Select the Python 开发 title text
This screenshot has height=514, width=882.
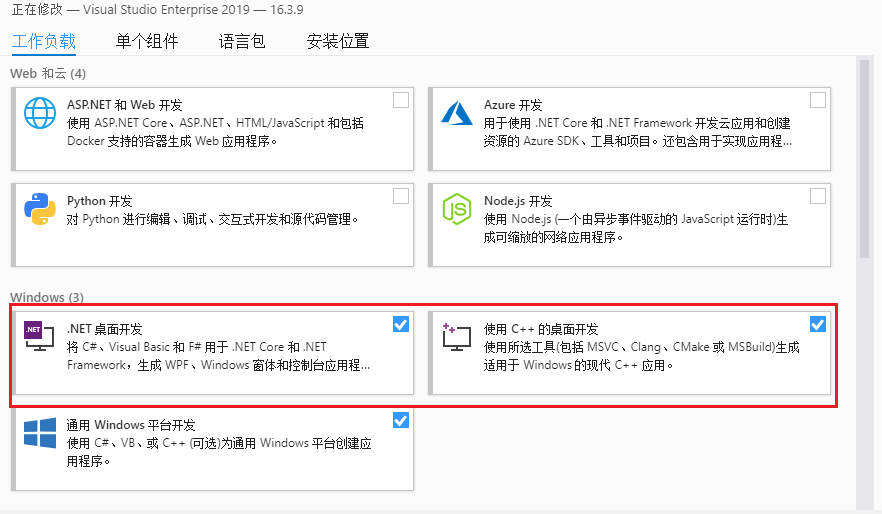(100, 201)
